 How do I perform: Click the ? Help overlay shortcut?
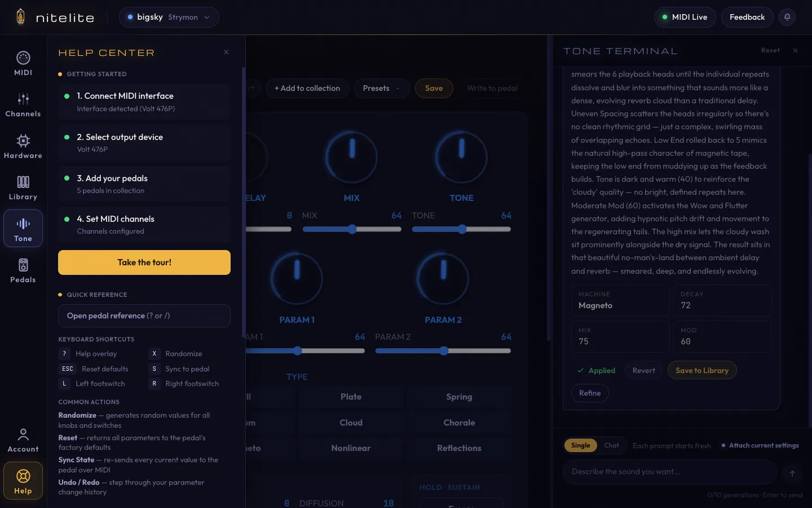64,354
